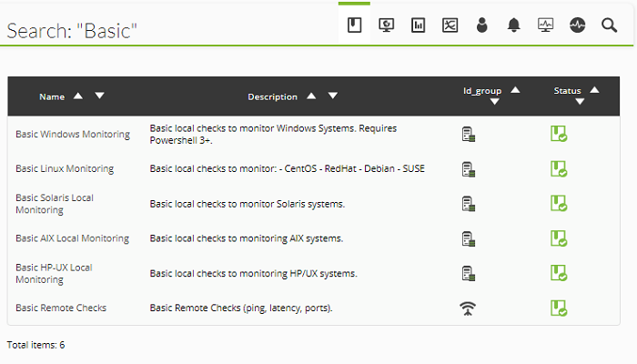The height and width of the screenshot is (364, 637).
Task: Open Basic HP-UX Local Monitoring policy
Action: (x=54, y=273)
